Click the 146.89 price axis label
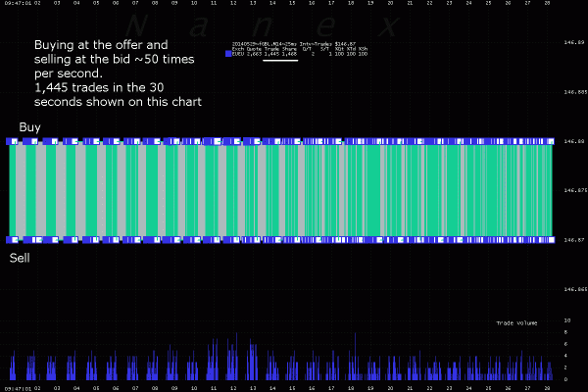The image size is (588, 392). coord(574,42)
